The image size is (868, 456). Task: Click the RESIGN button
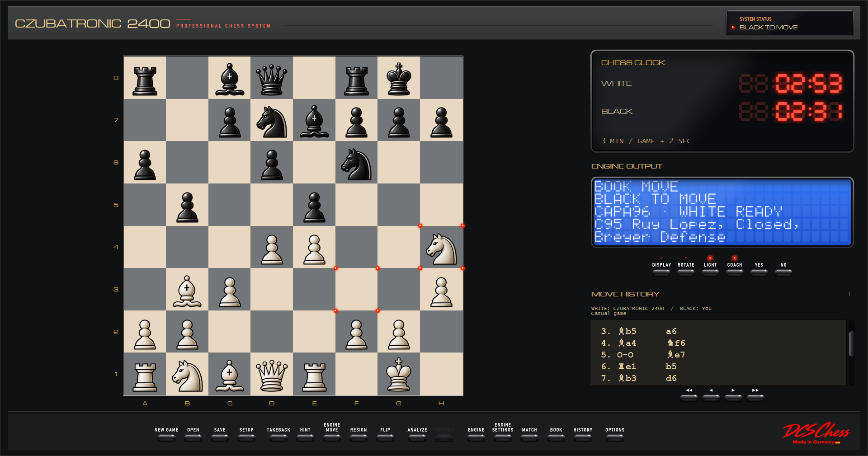[359, 437]
